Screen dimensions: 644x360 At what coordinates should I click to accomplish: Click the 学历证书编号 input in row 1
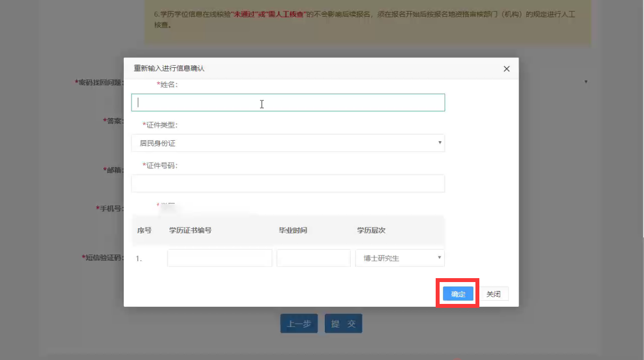click(x=220, y=258)
